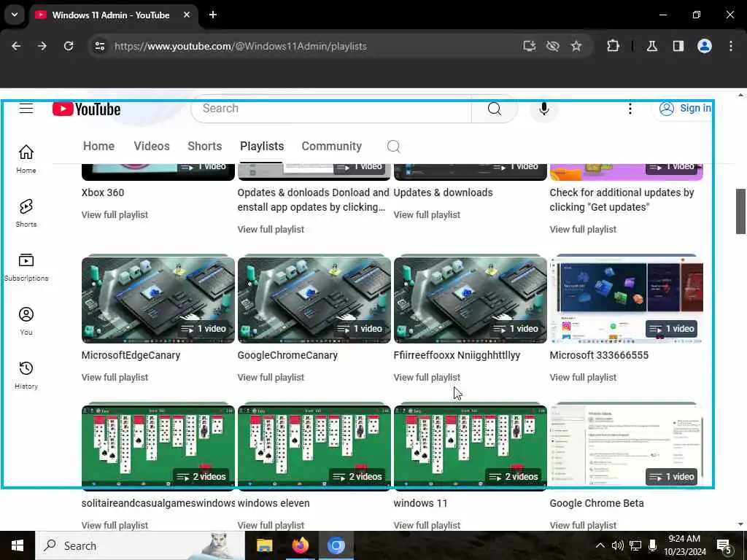Search within channel using tab magnifier
Image resolution: width=747 pixels, height=560 pixels.
coord(393,146)
